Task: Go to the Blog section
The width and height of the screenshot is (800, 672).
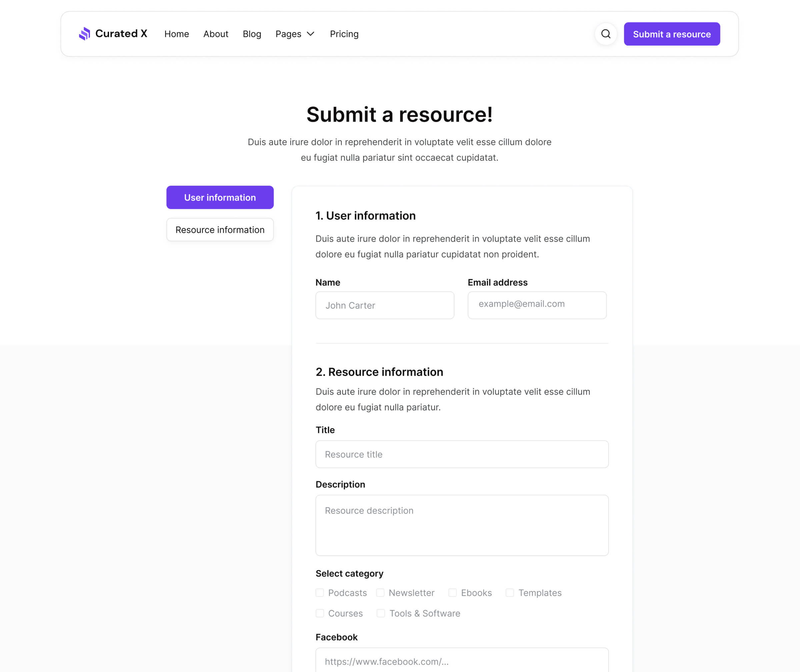Action: 252,34
